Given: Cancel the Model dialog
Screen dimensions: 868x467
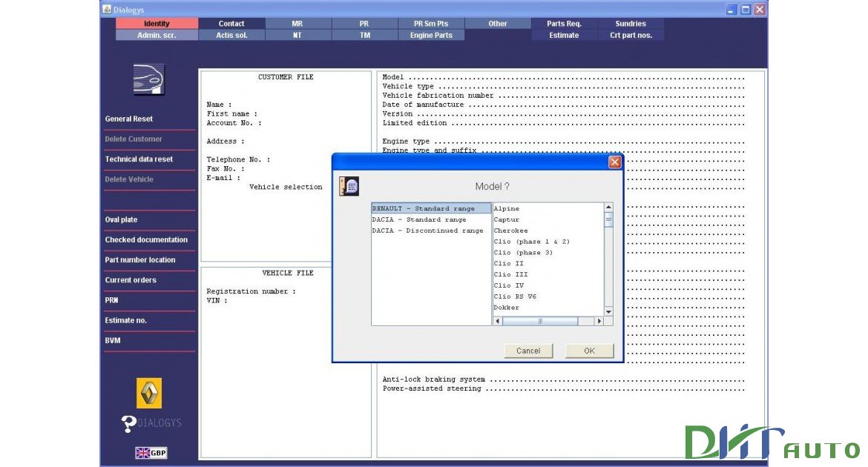Looking at the screenshot, I should point(528,350).
